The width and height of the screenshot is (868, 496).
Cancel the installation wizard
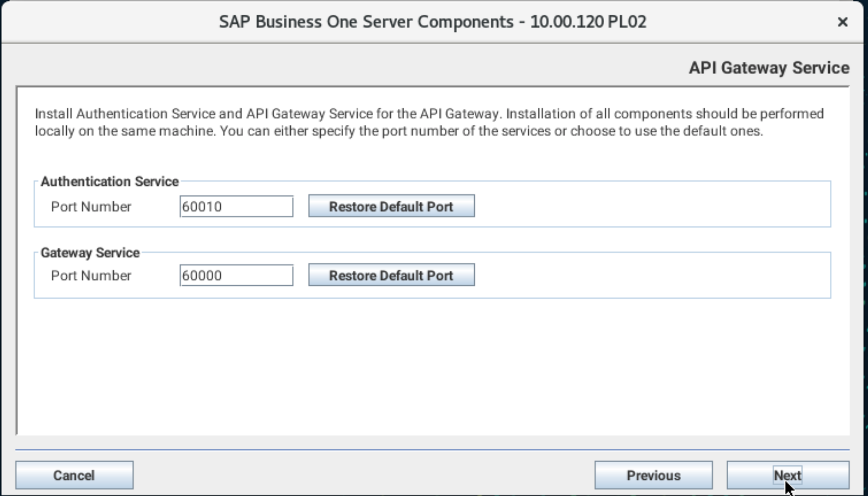pos(74,475)
